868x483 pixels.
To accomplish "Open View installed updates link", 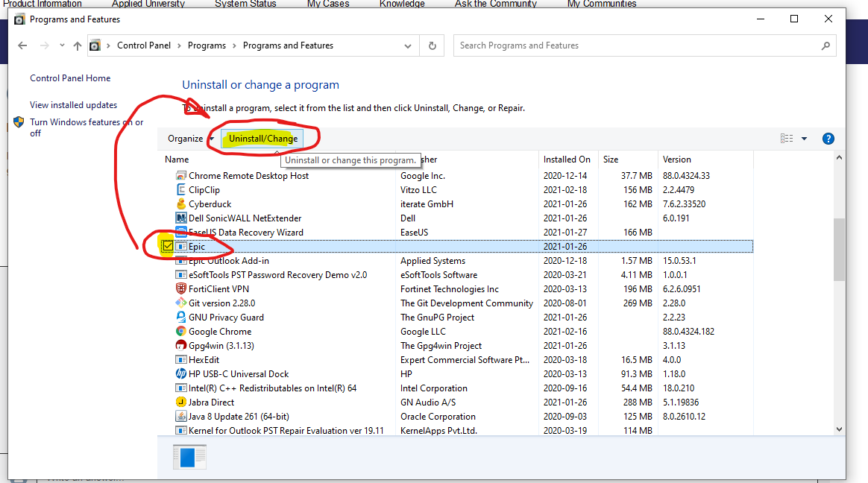I will point(74,104).
